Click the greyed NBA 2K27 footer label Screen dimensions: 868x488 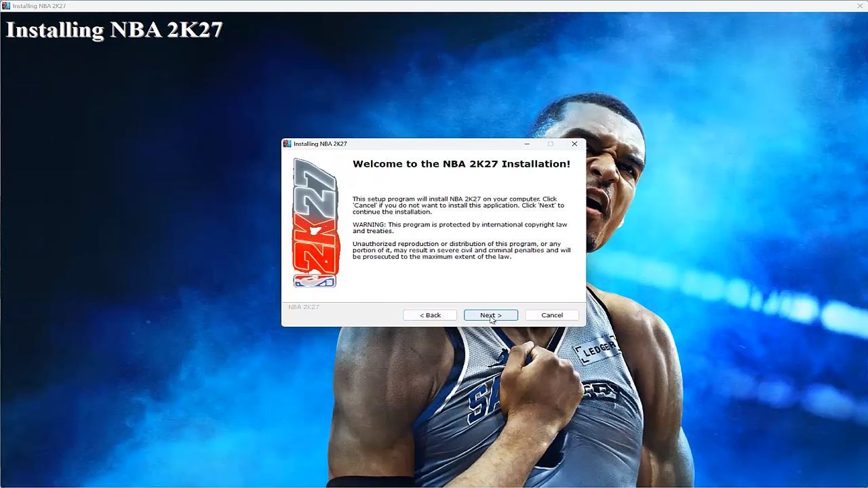point(304,307)
